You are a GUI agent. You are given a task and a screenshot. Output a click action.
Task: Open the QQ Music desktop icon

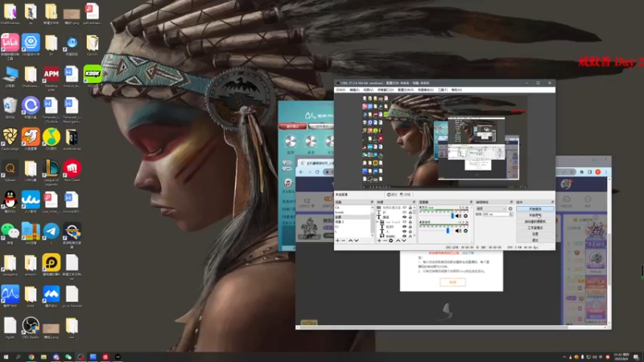(51, 139)
